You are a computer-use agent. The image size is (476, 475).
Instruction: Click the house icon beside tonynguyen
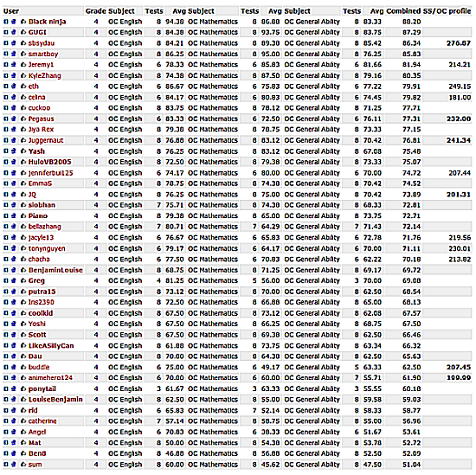tap(23, 248)
